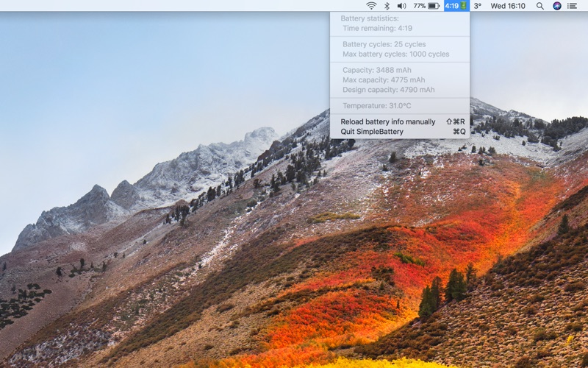Open the Bluetooth menu bar icon
The image size is (588, 368).
(x=387, y=6)
